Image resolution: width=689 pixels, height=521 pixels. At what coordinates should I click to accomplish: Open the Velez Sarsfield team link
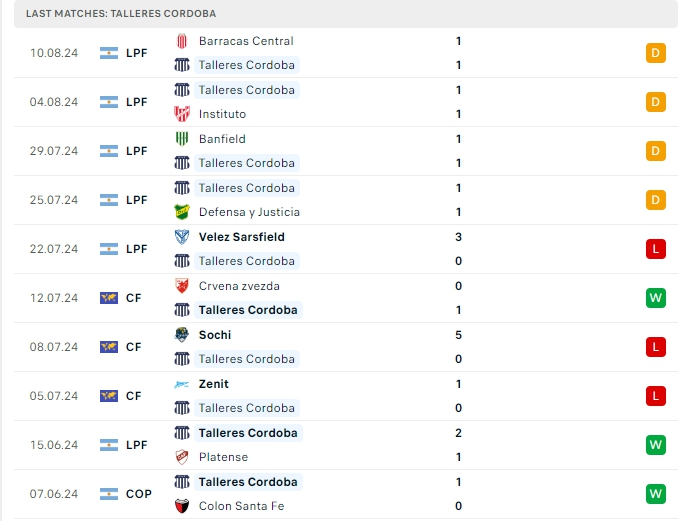click(241, 237)
